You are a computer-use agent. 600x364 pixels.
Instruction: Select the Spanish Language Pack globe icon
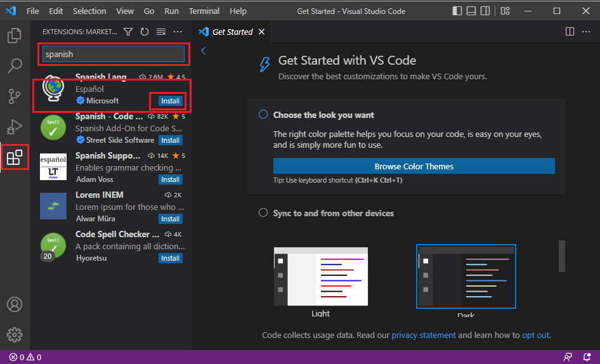(53, 88)
